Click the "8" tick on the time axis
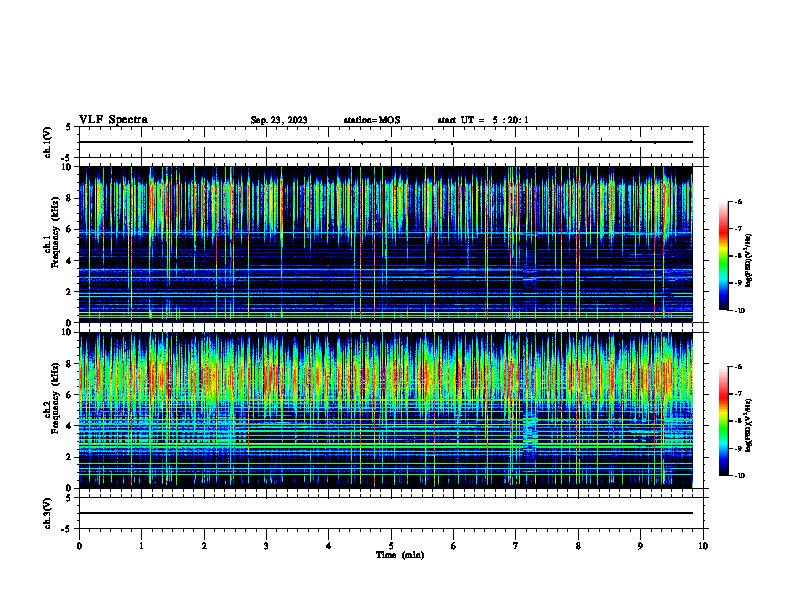 pos(578,546)
